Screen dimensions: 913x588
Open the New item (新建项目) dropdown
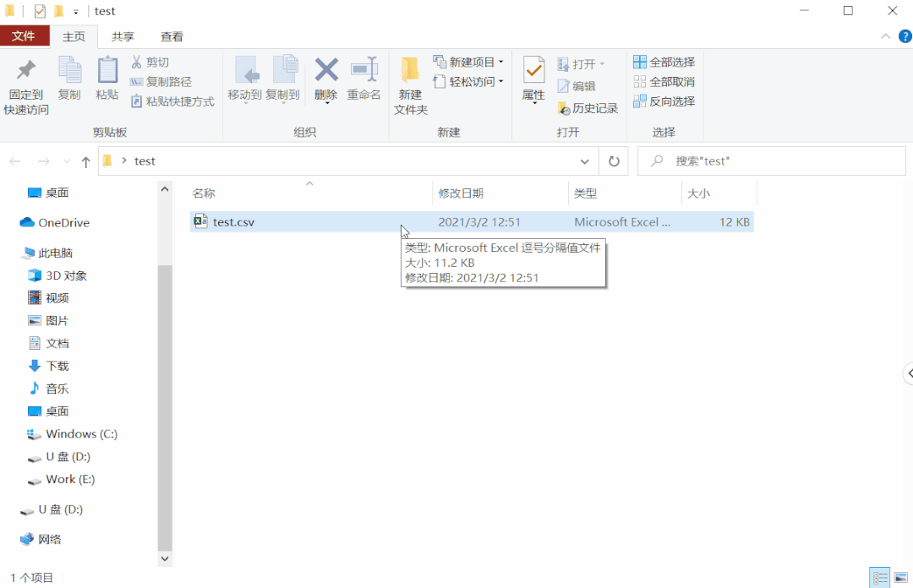[x=468, y=62]
